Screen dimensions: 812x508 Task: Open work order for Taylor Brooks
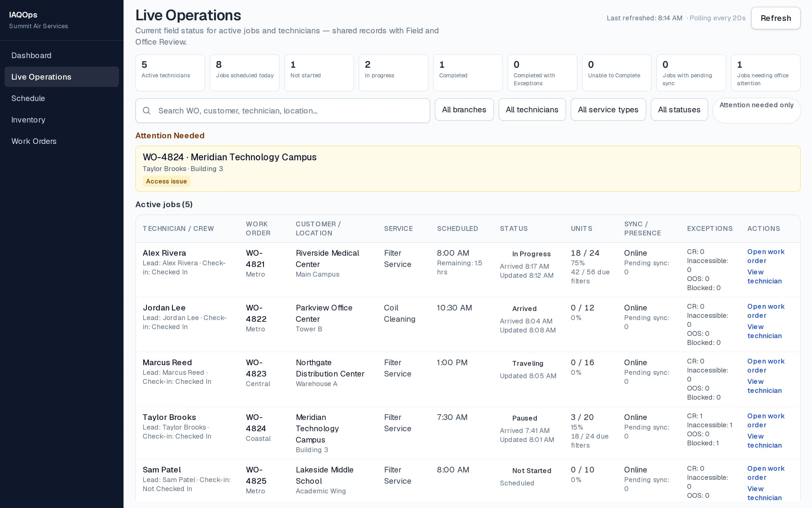click(x=766, y=420)
